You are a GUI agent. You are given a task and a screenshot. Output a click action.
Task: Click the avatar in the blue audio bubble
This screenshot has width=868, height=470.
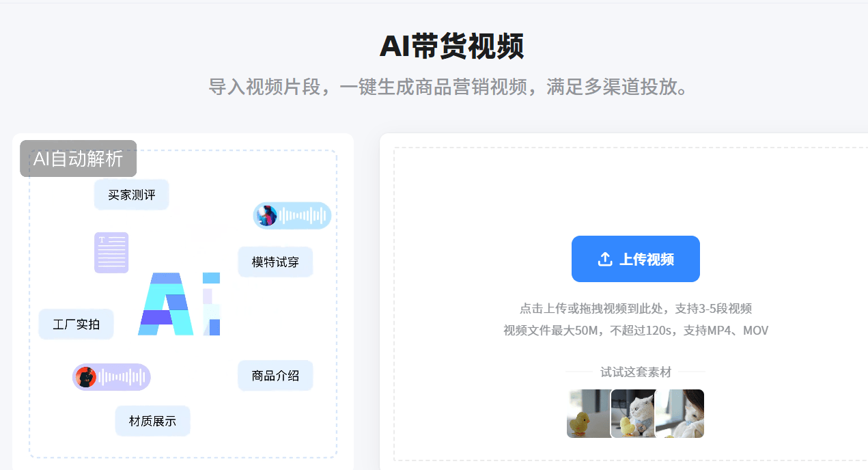point(266,216)
